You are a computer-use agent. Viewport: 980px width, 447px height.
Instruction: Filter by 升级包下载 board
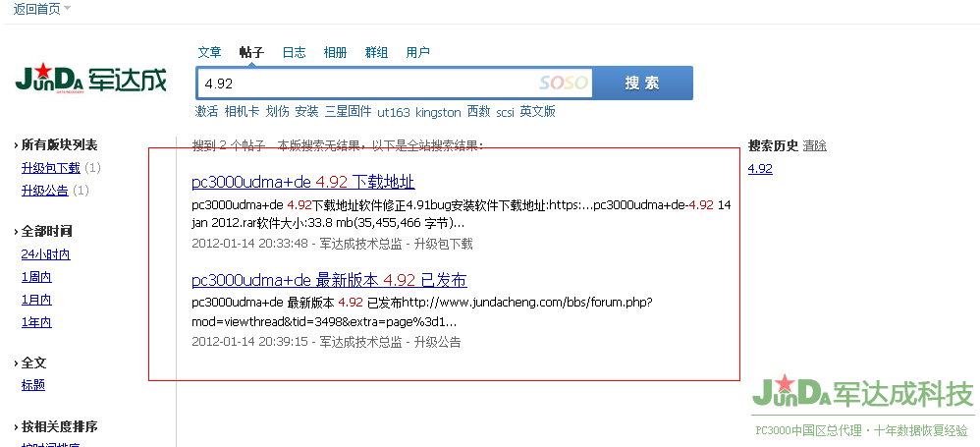coord(51,168)
